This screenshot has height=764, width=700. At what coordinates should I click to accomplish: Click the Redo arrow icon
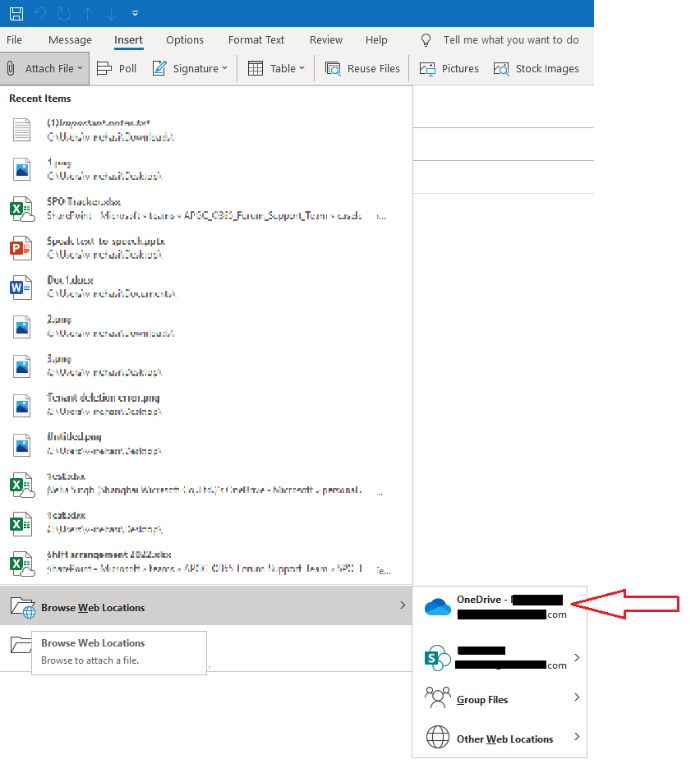point(64,14)
